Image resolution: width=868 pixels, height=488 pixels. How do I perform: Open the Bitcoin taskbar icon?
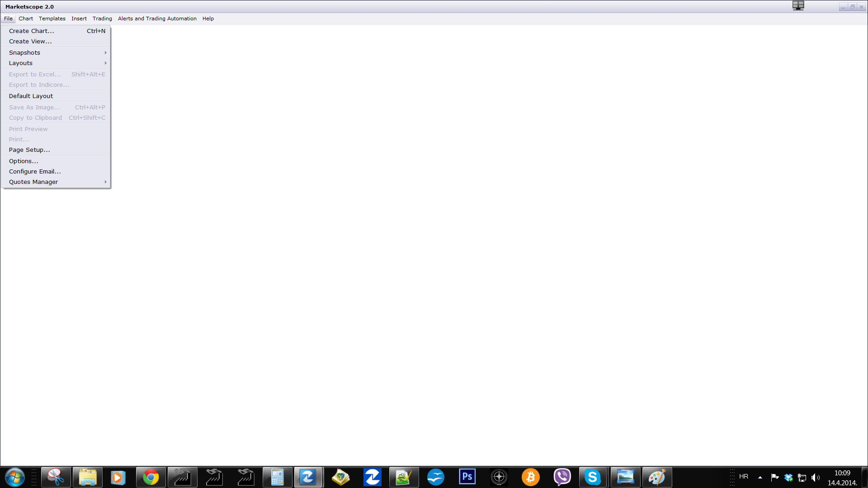click(x=531, y=477)
